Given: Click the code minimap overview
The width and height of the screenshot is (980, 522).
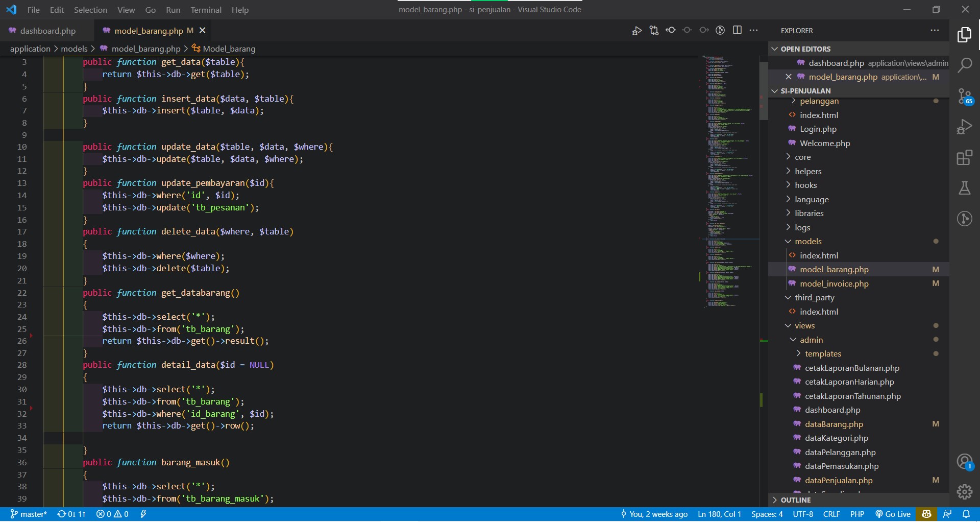Looking at the screenshot, I should pos(729,181).
